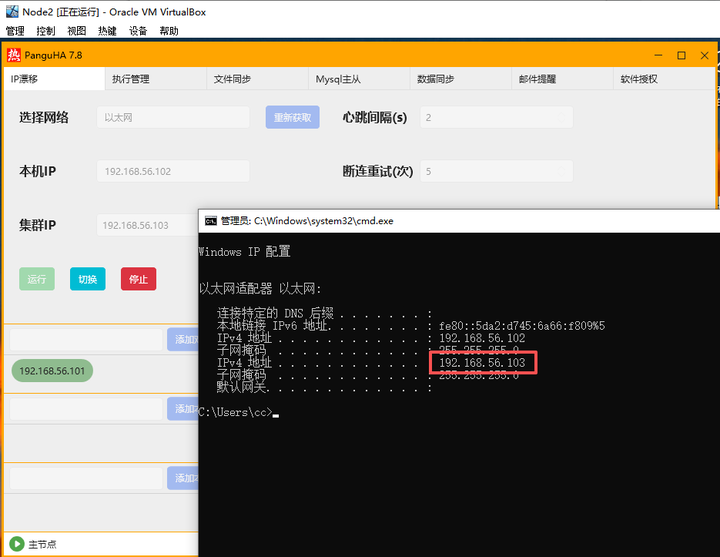The width and height of the screenshot is (720, 557).
Task: Open the 热键 menu
Action: 107,31
